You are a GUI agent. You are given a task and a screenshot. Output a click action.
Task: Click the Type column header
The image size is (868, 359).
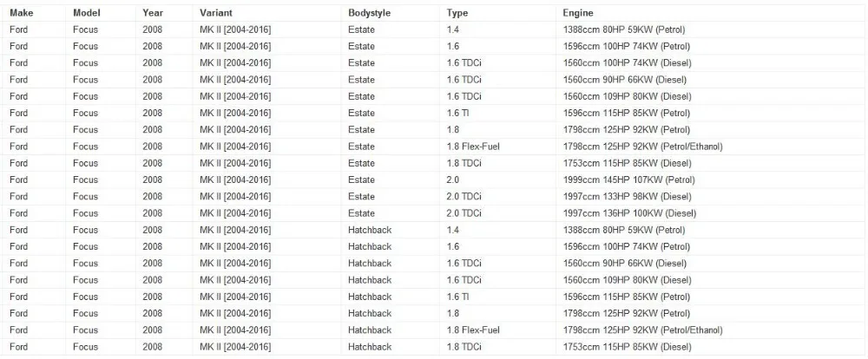pos(457,13)
